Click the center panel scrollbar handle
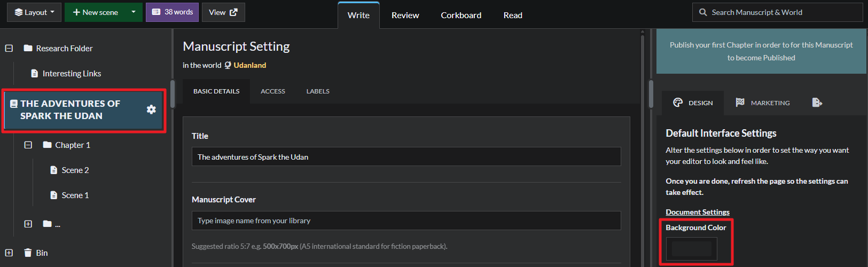This screenshot has width=868, height=267. [x=651, y=94]
